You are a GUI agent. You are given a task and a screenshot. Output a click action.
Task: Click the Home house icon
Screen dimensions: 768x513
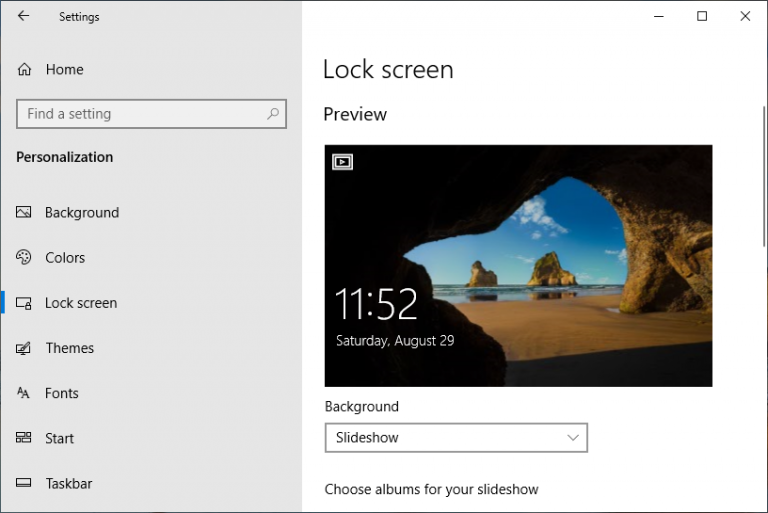(24, 70)
